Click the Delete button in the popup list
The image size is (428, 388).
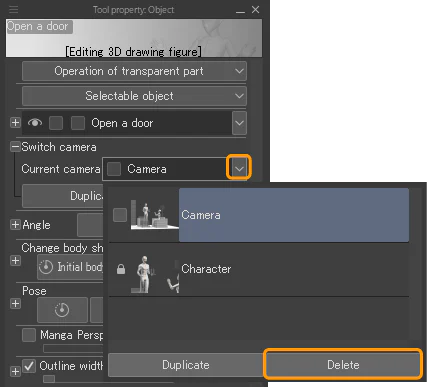tap(343, 365)
